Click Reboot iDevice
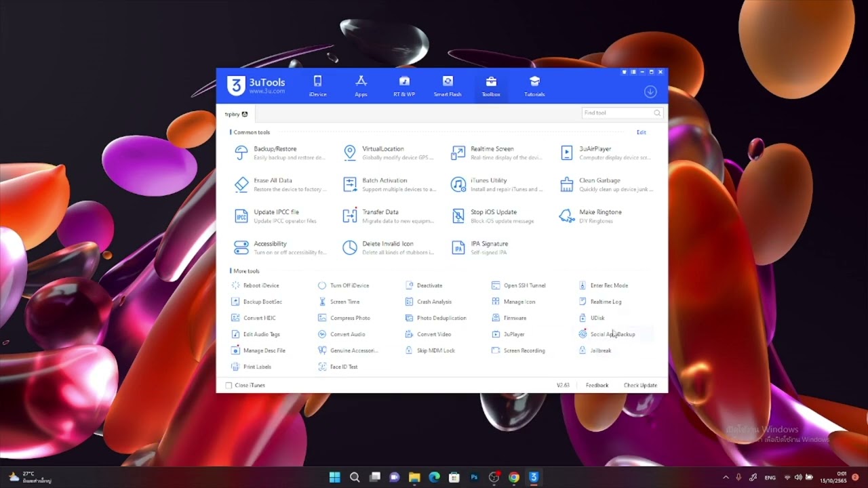Viewport: 868px width, 488px height. (256, 285)
